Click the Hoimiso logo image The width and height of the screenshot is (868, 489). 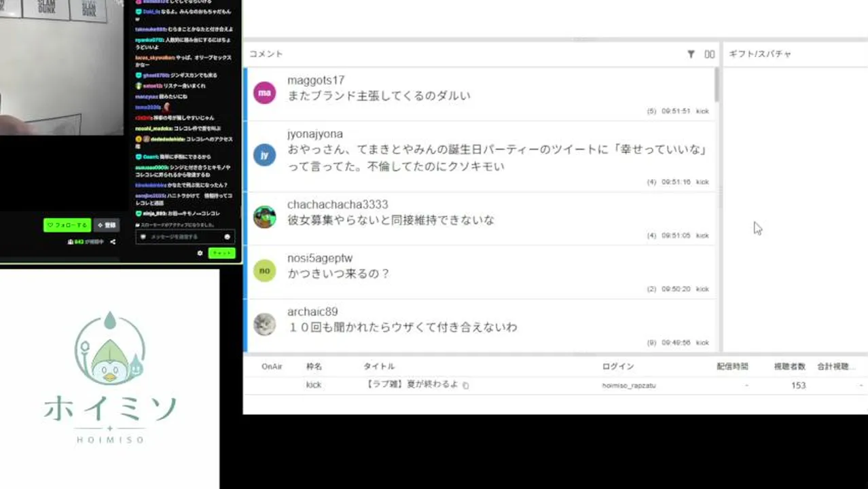click(110, 378)
